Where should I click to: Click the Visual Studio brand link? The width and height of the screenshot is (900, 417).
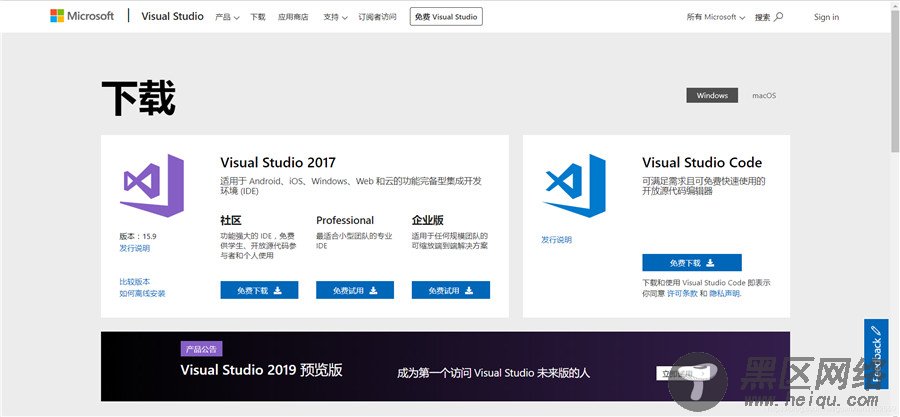pyautogui.click(x=172, y=16)
